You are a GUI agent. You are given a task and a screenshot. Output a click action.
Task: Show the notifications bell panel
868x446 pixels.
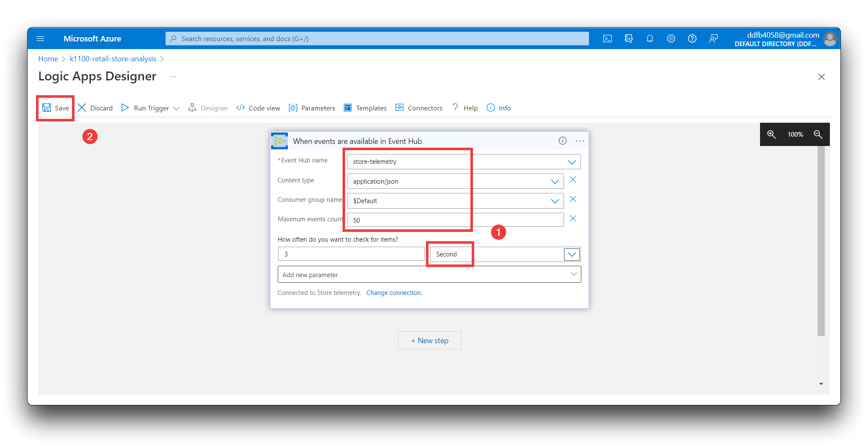[x=650, y=39]
